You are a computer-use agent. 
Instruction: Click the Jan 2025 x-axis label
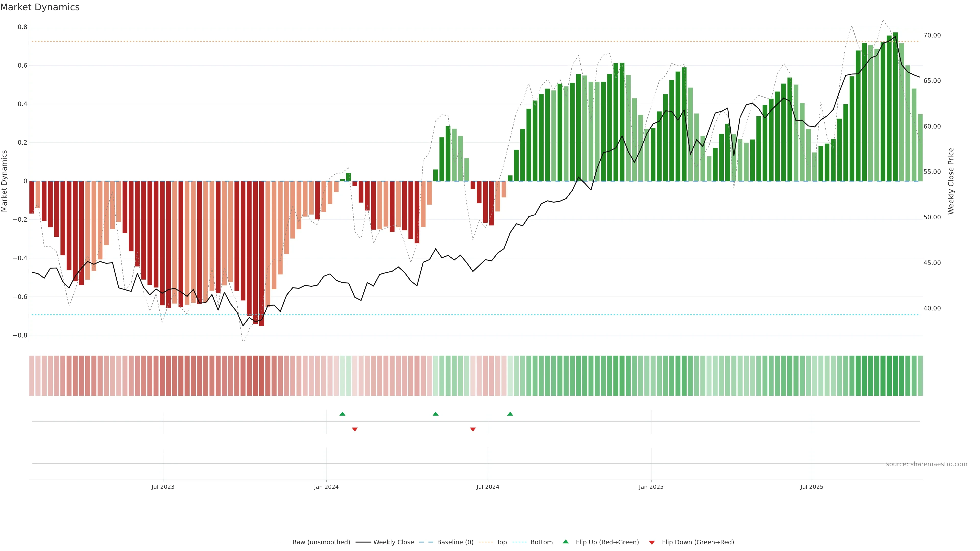point(651,487)
